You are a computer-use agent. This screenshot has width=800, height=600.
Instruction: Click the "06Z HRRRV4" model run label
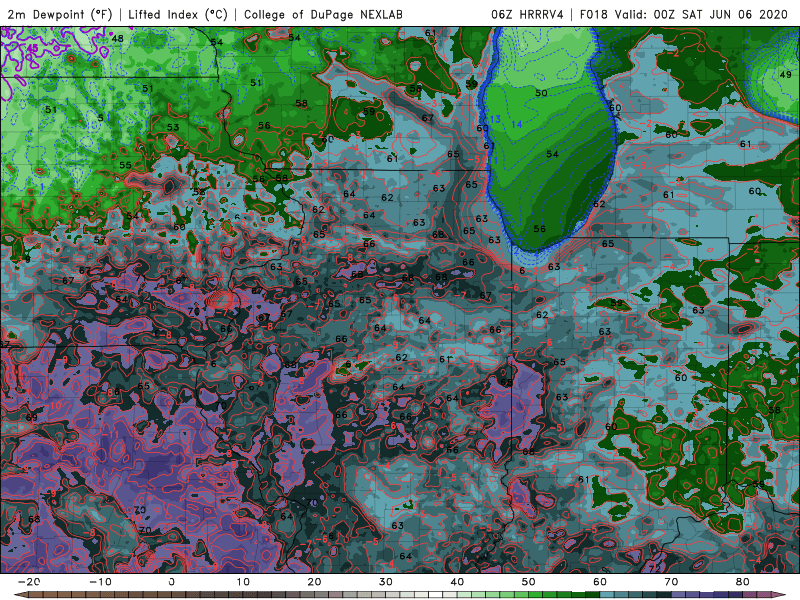pyautogui.click(x=527, y=15)
